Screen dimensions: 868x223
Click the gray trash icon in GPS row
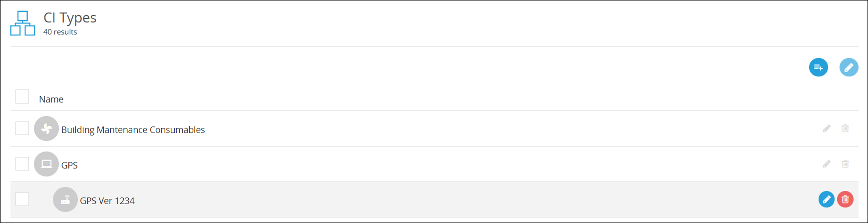[x=846, y=164]
